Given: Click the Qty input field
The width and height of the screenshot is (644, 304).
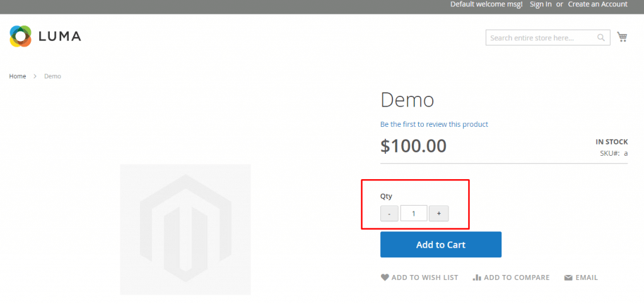Looking at the screenshot, I should (414, 214).
